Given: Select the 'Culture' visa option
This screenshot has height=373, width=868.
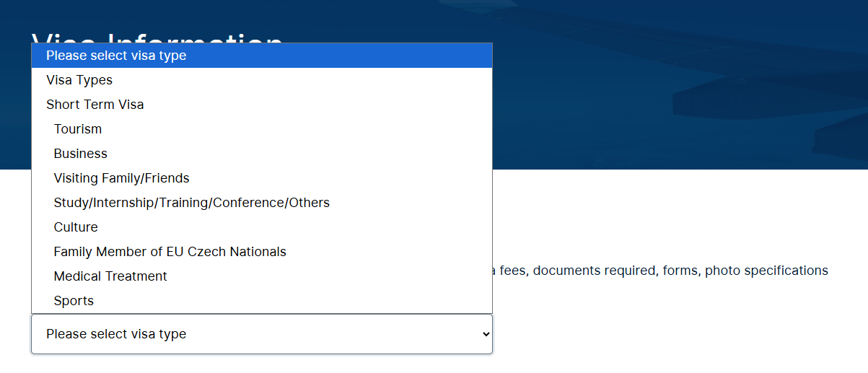Looking at the screenshot, I should pos(262,227).
